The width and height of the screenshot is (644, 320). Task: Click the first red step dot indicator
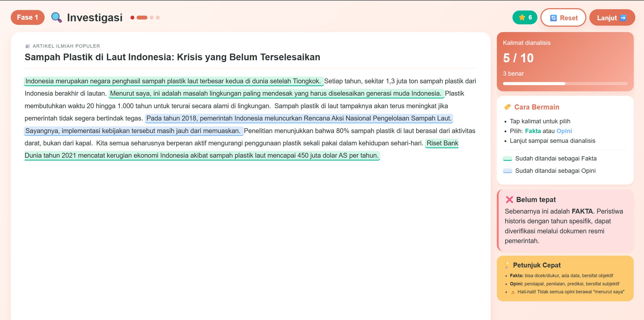click(132, 18)
